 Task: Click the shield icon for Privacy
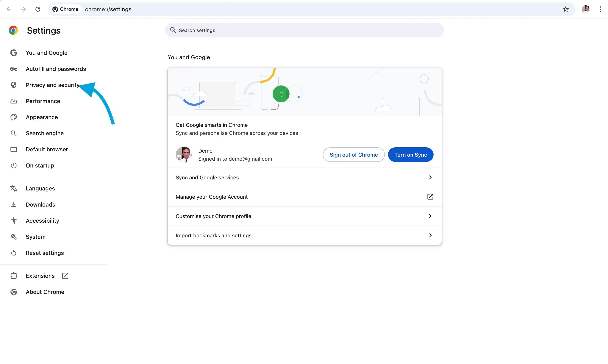click(x=14, y=85)
